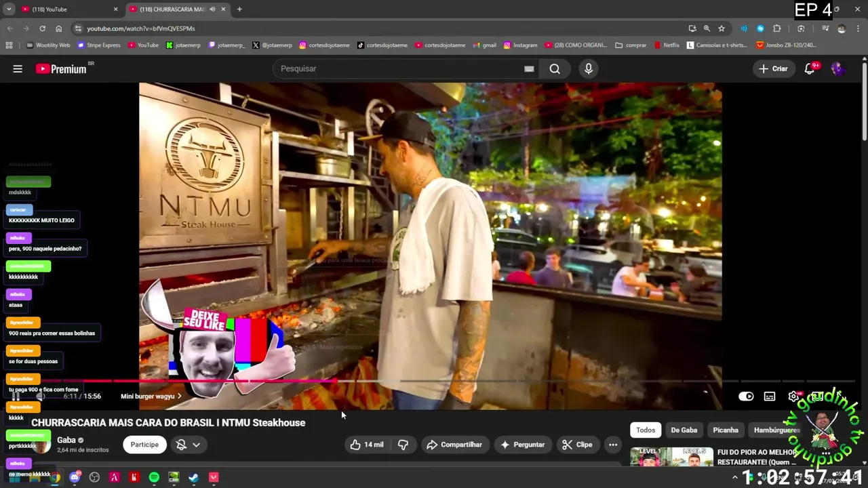The image size is (868, 488).
Task: Go to the YouTube Premium home logo
Action: [62, 68]
